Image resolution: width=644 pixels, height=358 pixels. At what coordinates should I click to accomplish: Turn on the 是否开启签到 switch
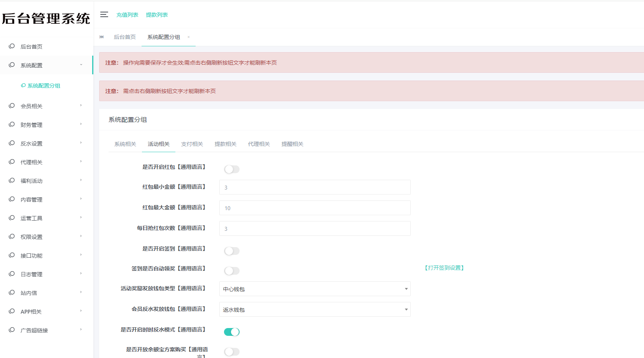coord(232,251)
